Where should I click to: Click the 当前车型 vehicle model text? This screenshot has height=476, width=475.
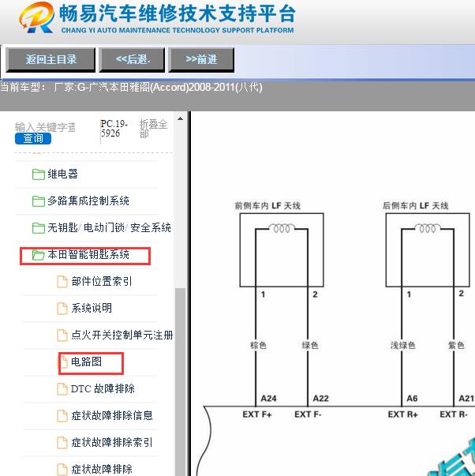(x=131, y=88)
